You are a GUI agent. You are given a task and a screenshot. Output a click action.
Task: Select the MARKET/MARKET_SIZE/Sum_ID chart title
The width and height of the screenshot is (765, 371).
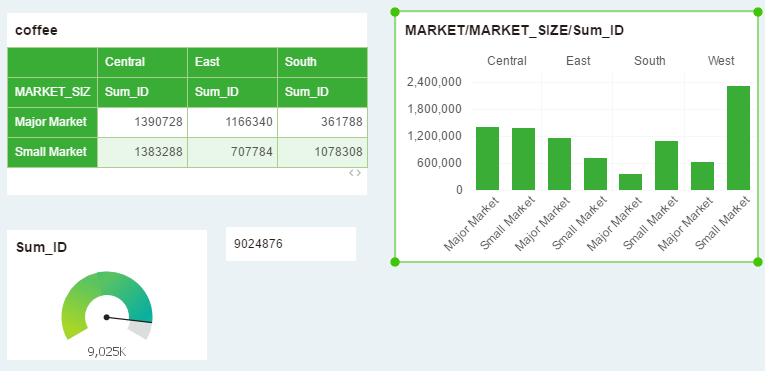pos(515,30)
